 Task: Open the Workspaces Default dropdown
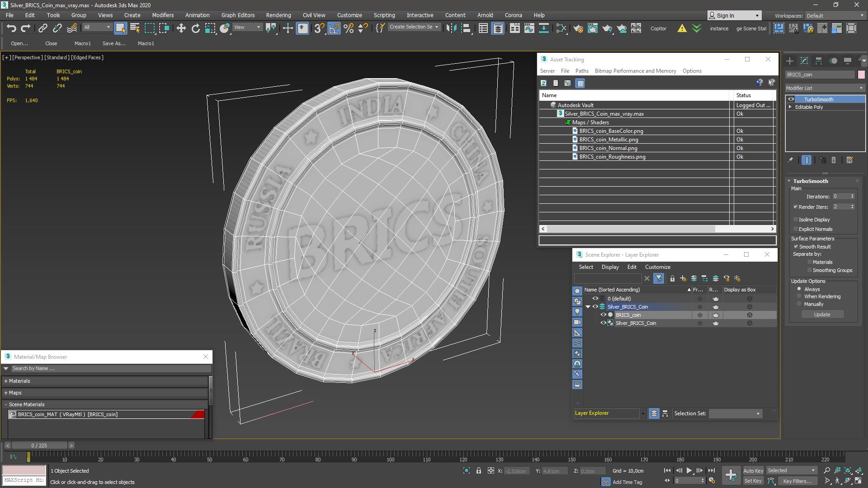click(835, 16)
